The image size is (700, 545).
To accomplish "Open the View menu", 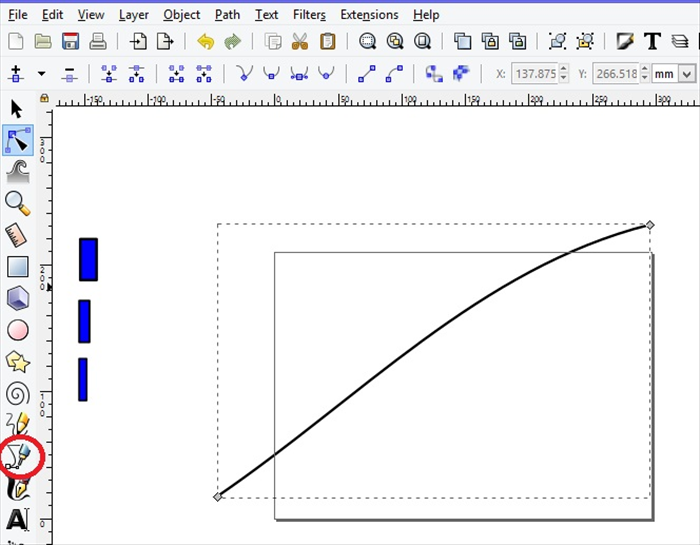I will point(91,15).
